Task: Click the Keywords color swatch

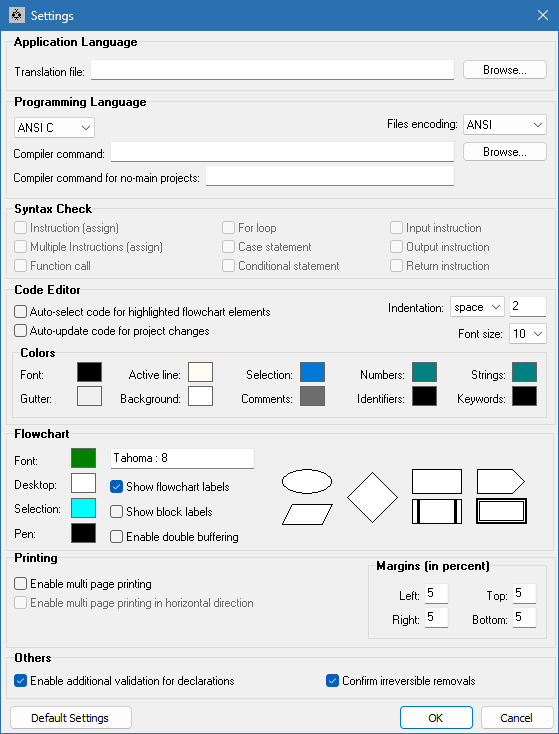Action: click(x=524, y=396)
